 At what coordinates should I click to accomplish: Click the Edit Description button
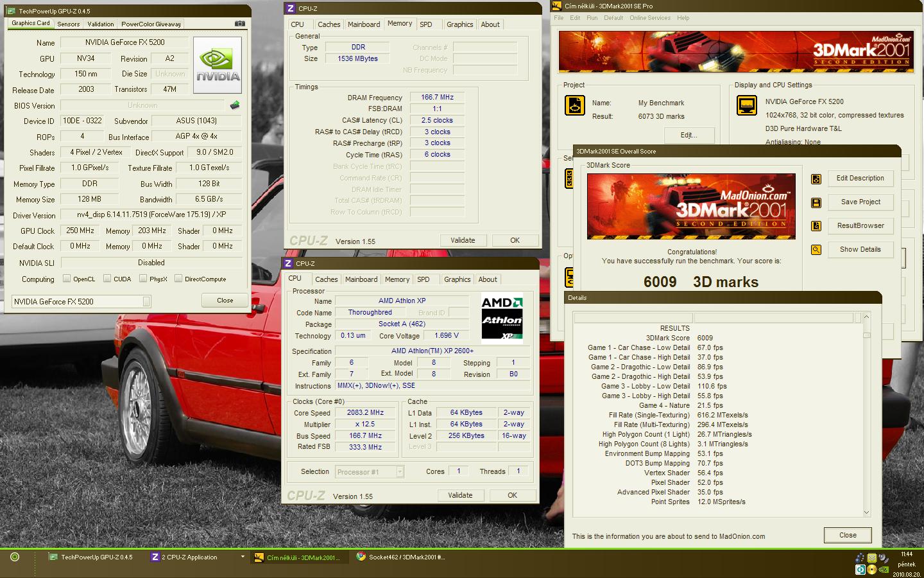[860, 179]
